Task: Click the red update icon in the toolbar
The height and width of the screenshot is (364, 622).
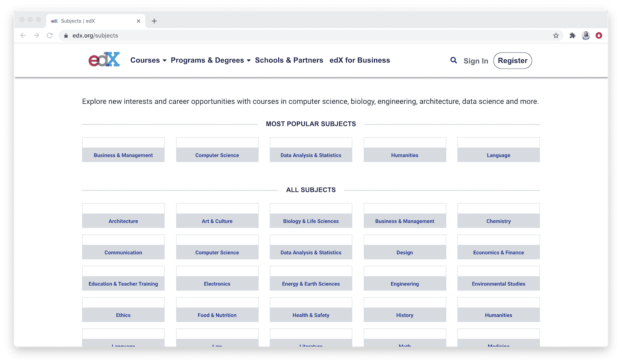Action: pyautogui.click(x=599, y=36)
